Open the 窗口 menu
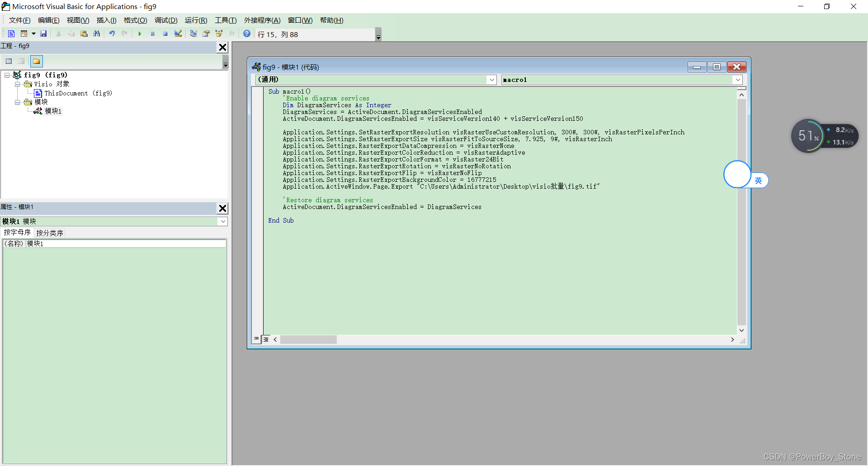868x466 pixels. 300,20
